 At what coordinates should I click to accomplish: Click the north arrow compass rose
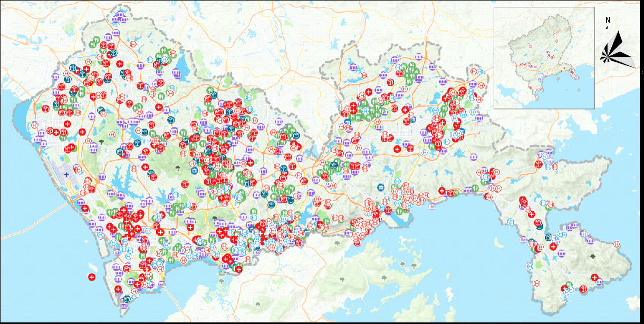pos(618,50)
